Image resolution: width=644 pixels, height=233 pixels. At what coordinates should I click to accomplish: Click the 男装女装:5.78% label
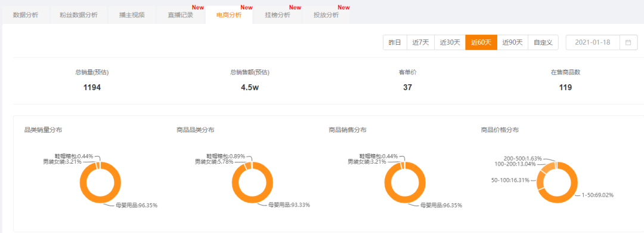pos(214,162)
